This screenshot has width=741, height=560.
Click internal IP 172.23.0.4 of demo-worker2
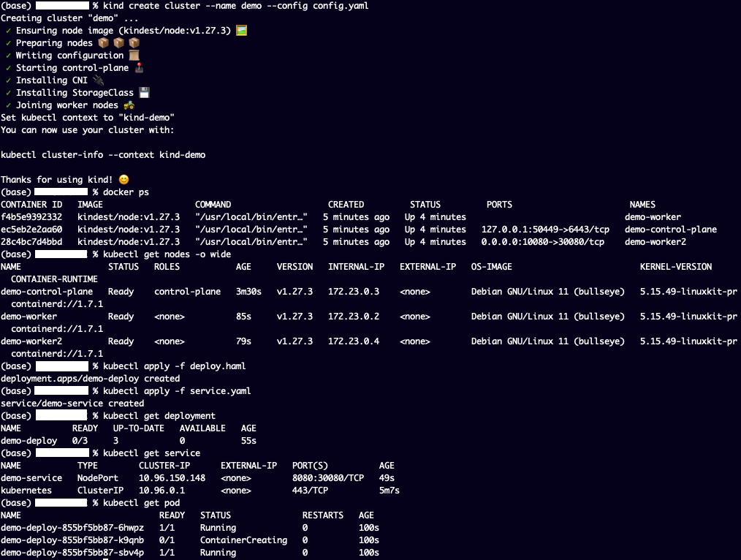[354, 341]
